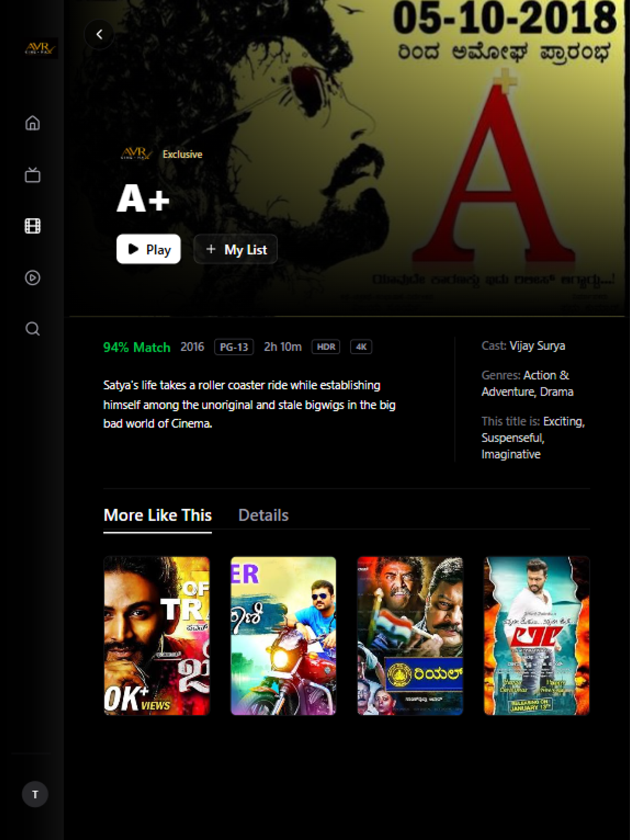Click the 2h 10m duration
The width and height of the screenshot is (630, 840).
point(283,347)
